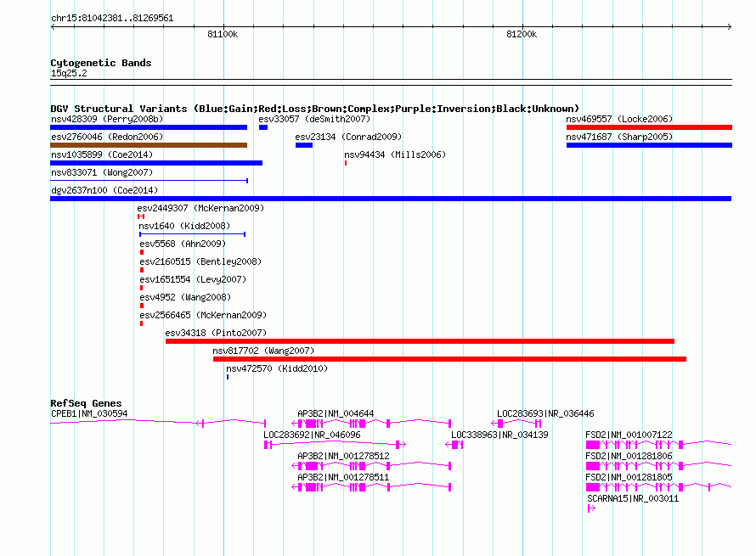Click the long red esv34318 bar

pyautogui.click(x=420, y=341)
